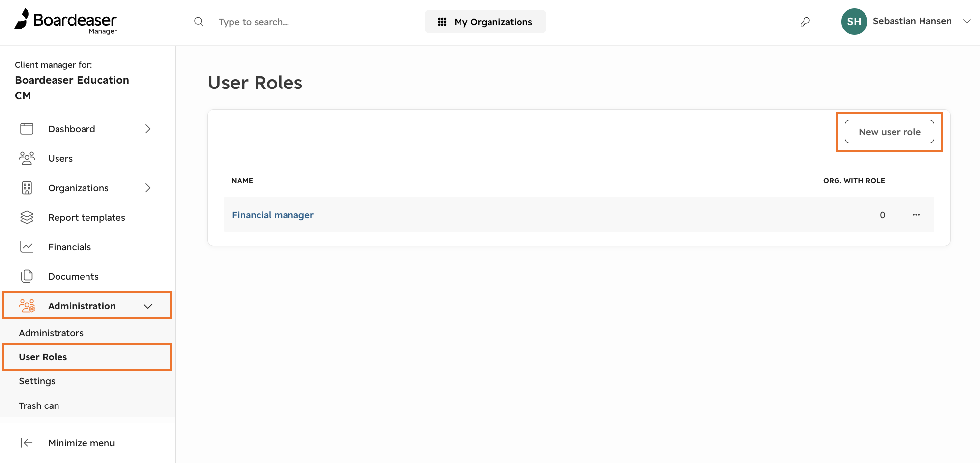980x463 pixels.
Task: Click the NAME column header
Action: 242,181
